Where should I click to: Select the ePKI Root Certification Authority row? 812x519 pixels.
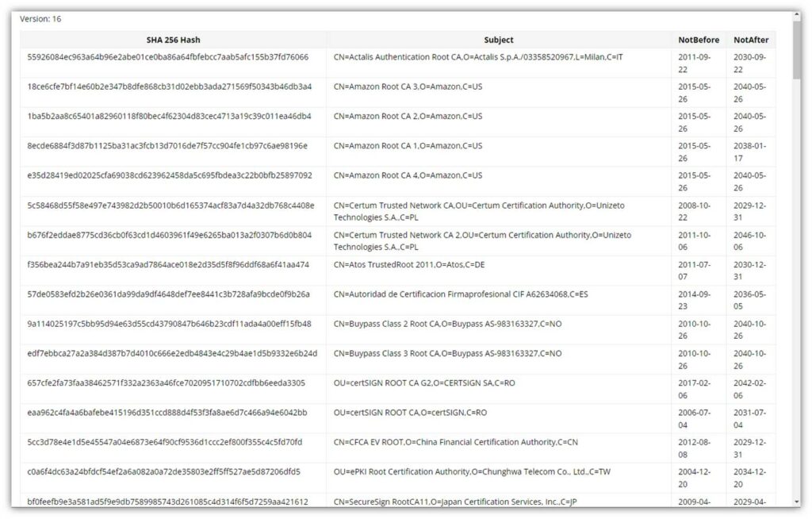click(472, 472)
